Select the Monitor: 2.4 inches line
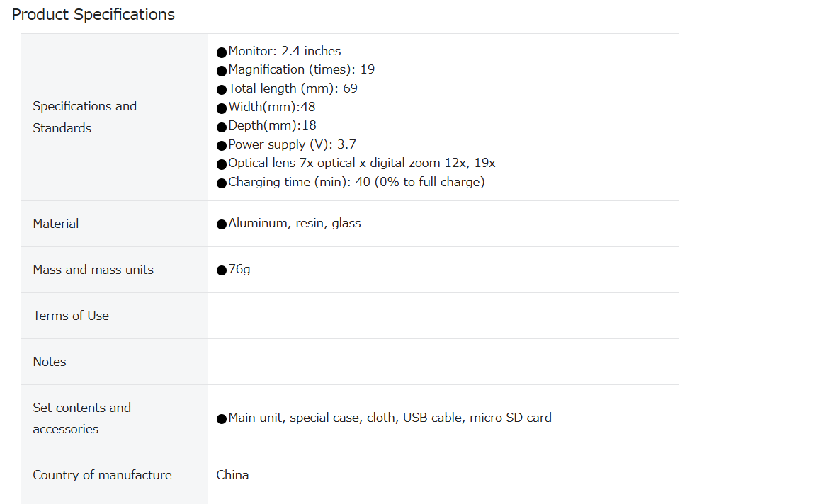Image resolution: width=816 pixels, height=504 pixels. [x=279, y=51]
